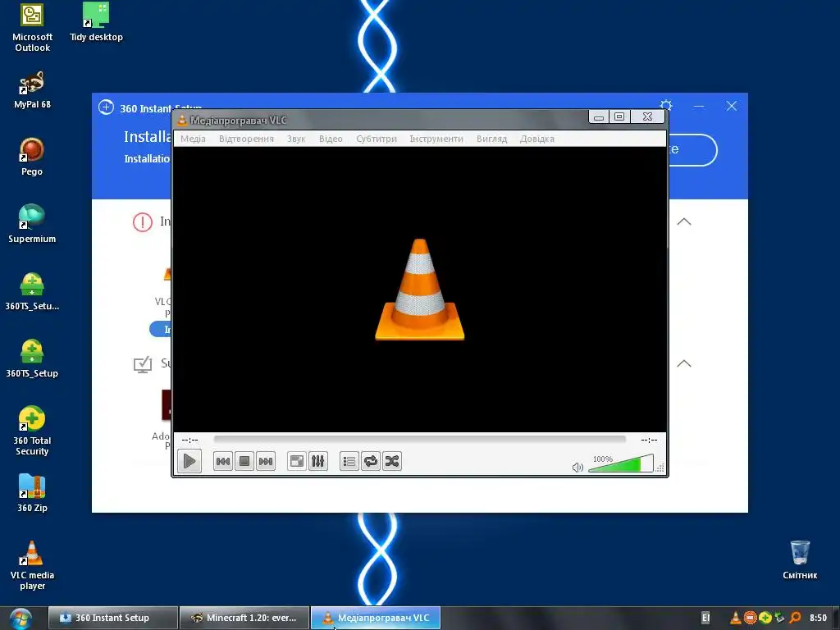840x630 pixels.
Task: Switch to 360 Instant Setup taskbar item
Action: click(x=113, y=618)
